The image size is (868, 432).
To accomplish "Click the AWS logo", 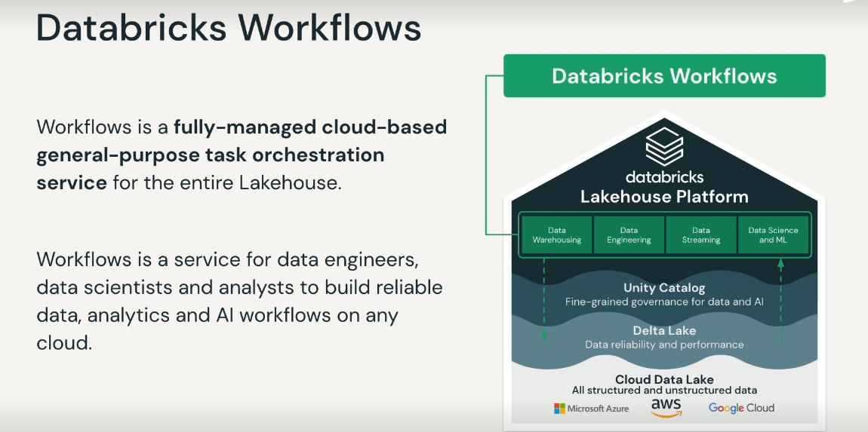I will point(666,407).
